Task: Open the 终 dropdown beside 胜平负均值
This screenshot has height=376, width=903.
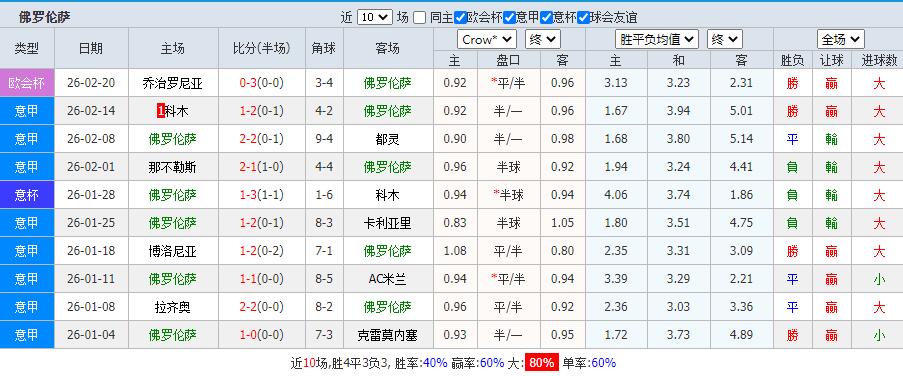Action: coord(724,40)
